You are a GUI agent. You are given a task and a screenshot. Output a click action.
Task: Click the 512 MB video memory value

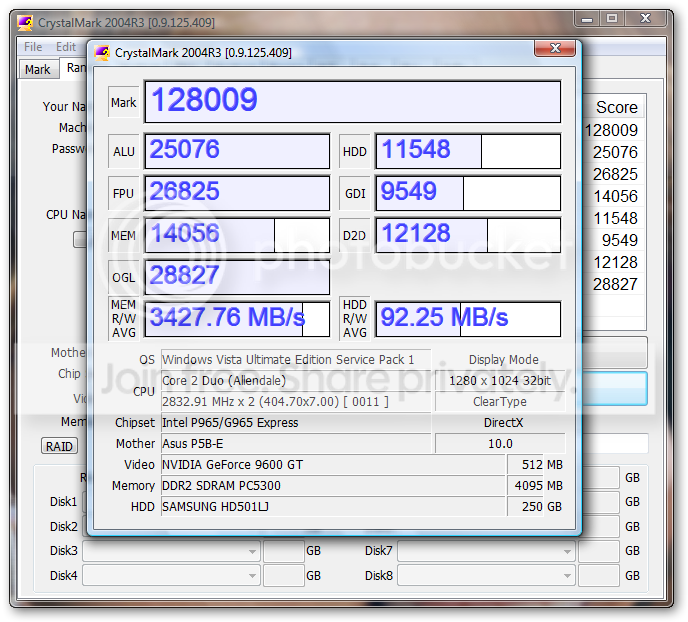525,465
